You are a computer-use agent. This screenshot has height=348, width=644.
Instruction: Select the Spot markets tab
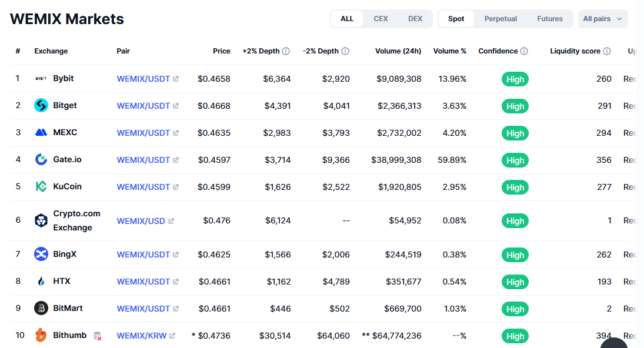coord(456,19)
